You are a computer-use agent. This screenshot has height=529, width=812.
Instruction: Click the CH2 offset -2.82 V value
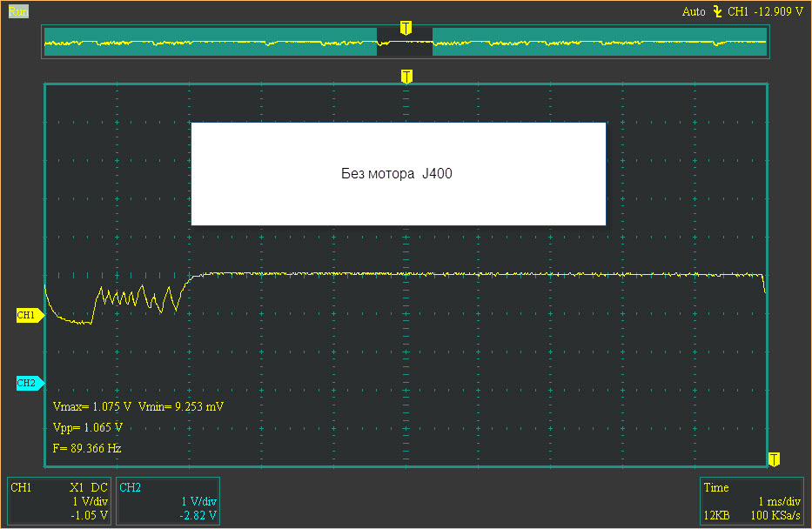coord(198,516)
